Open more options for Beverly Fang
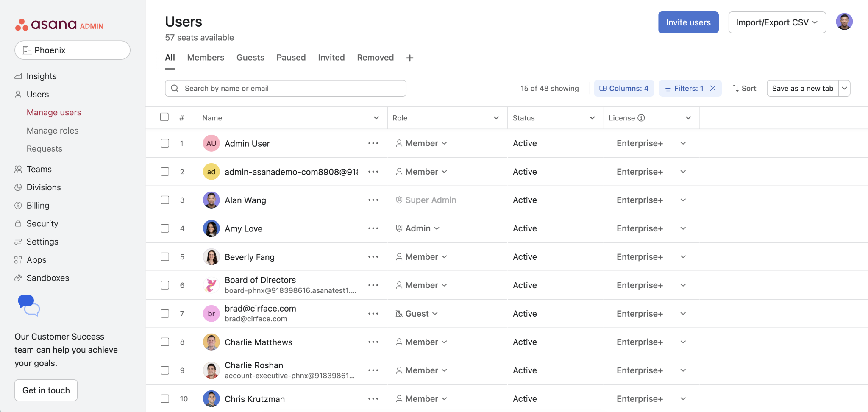868x412 pixels. point(373,257)
